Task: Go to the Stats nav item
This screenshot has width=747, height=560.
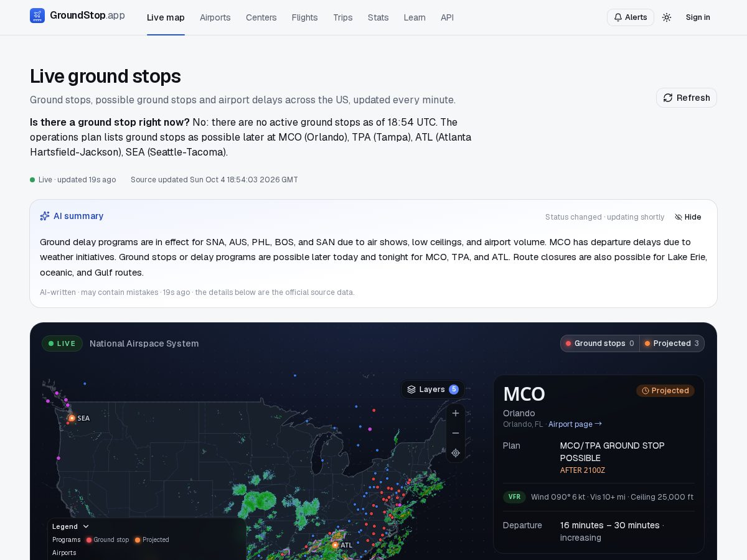Action: [x=378, y=17]
